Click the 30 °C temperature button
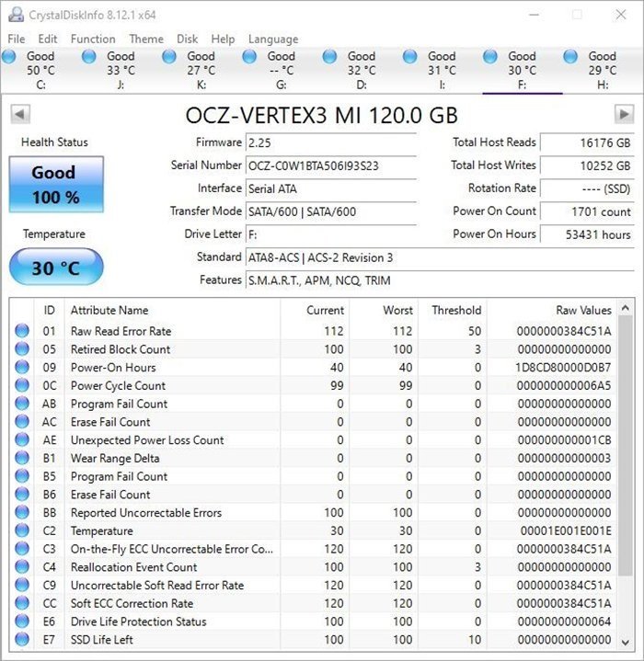Screen dimensions: 644x661 pos(56,268)
